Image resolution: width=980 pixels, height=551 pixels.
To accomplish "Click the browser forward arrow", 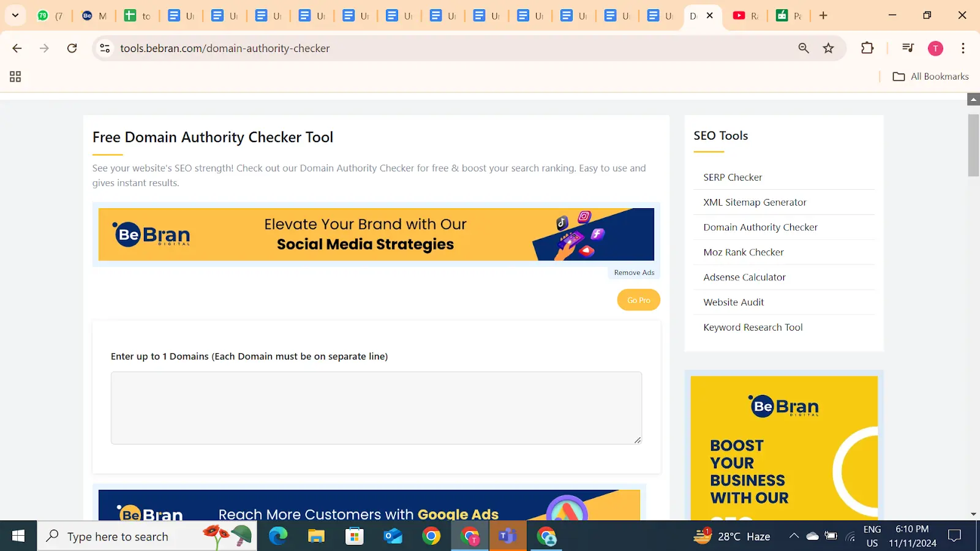I will pyautogui.click(x=44, y=48).
